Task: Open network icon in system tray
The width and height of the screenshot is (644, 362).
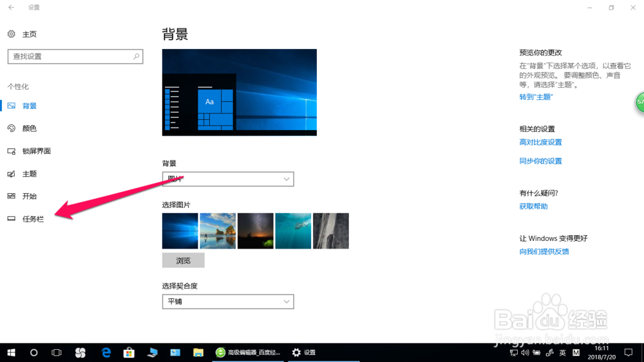Action: pos(513,352)
